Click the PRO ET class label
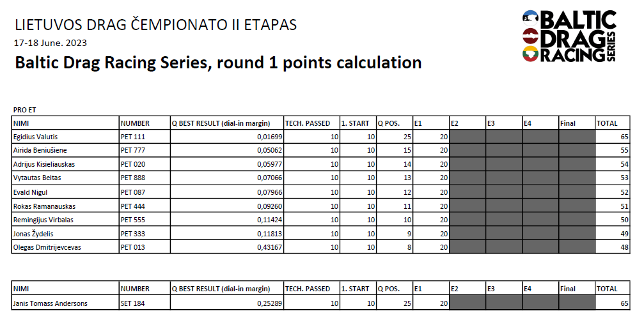The image size is (644, 320). [25, 110]
